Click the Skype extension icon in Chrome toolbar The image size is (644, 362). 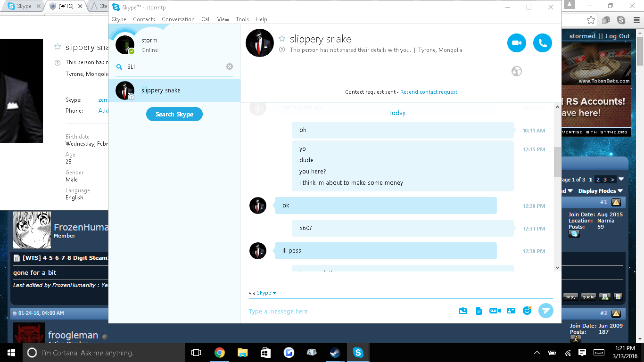[621, 20]
